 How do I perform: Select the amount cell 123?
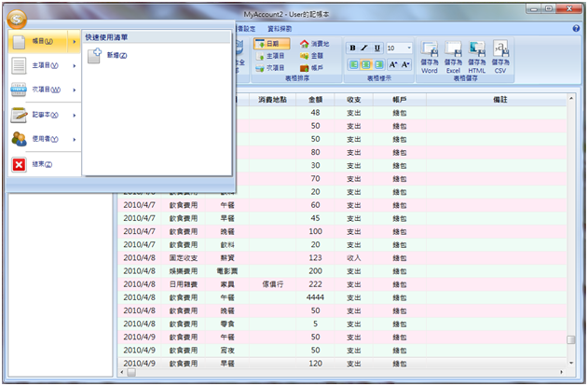(x=315, y=258)
